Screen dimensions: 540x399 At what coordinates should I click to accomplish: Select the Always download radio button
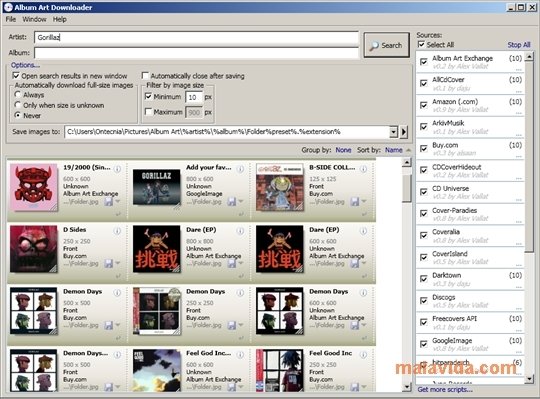point(18,94)
